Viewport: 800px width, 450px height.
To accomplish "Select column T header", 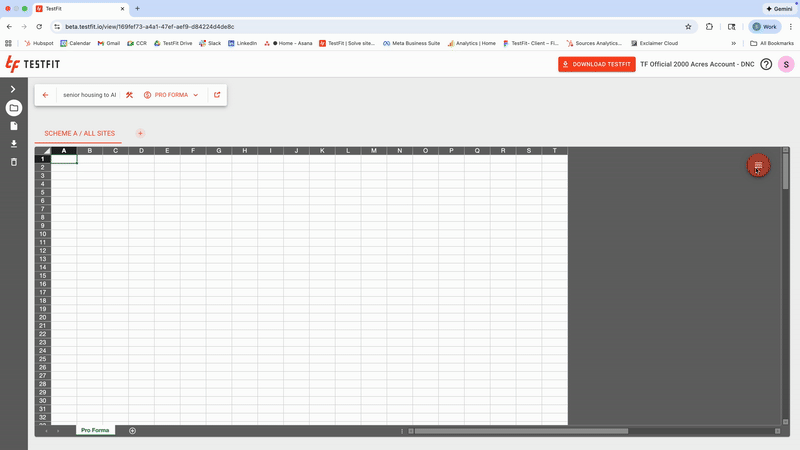I will 555,151.
